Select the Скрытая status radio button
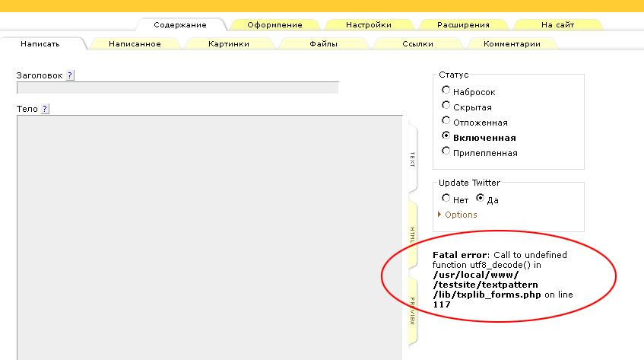 pyautogui.click(x=446, y=105)
